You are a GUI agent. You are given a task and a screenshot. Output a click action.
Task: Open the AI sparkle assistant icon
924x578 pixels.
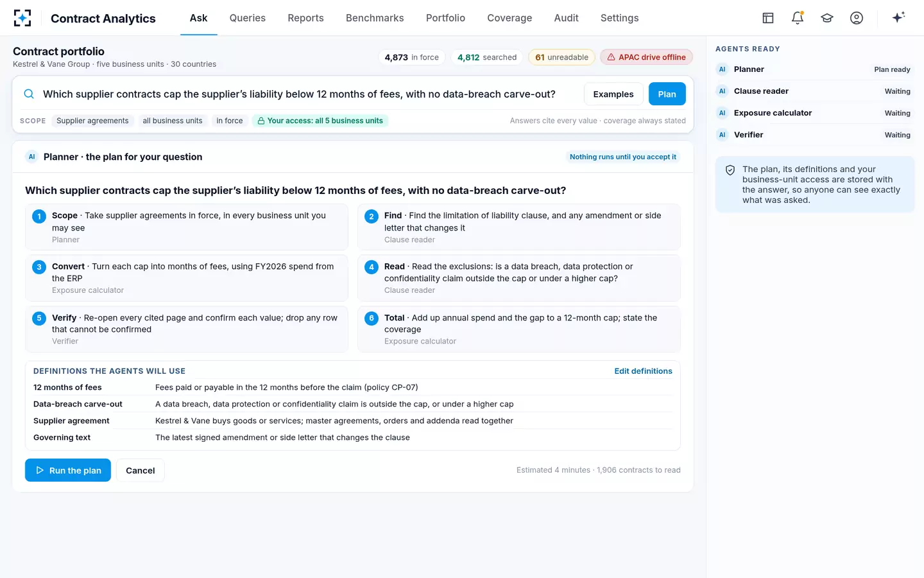pyautogui.click(x=898, y=17)
